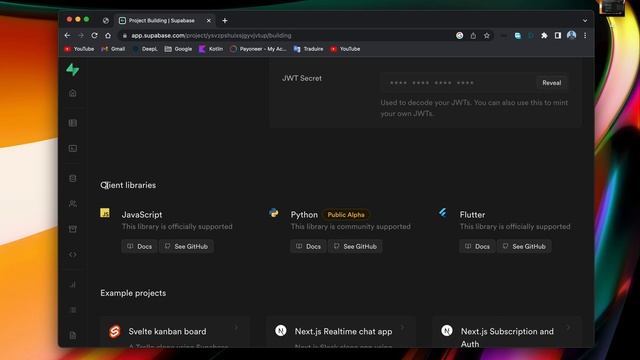Select the Project Building Supabase tab
This screenshot has height=360, width=640.
click(162, 20)
